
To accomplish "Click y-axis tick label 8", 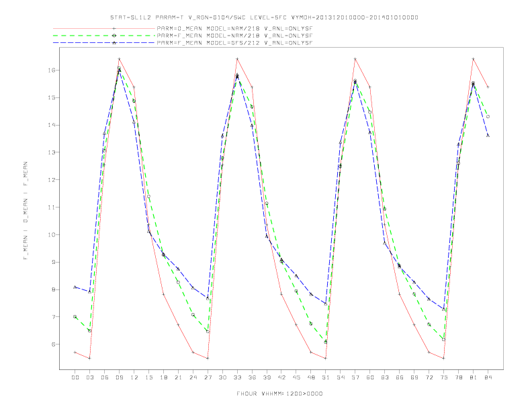I will 53,289.
